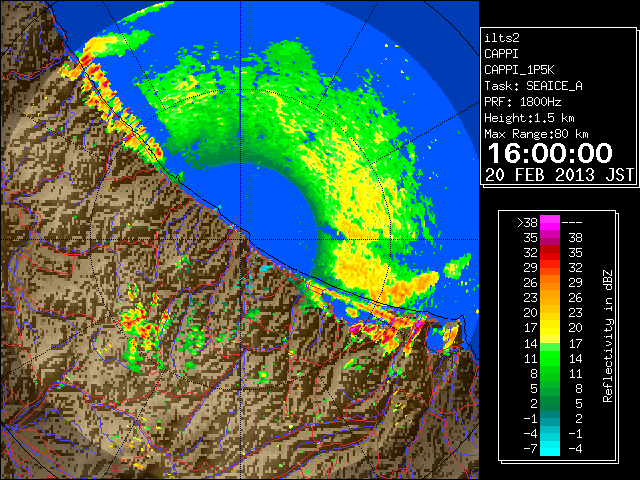Click the magenta >38 legend color
The image size is (640, 480).
pyautogui.click(x=550, y=222)
